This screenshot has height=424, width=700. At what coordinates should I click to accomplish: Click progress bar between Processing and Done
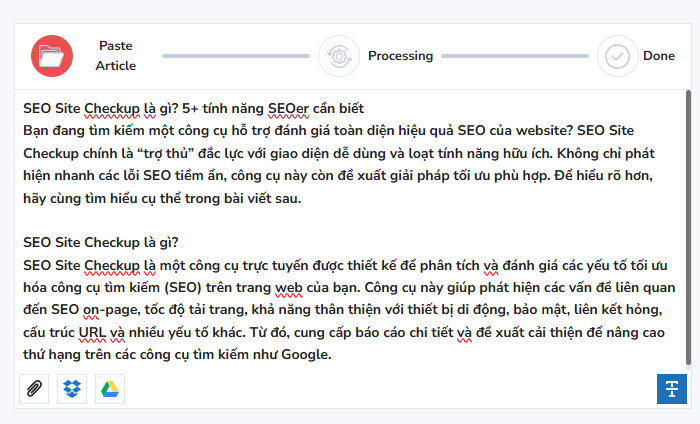(515, 56)
